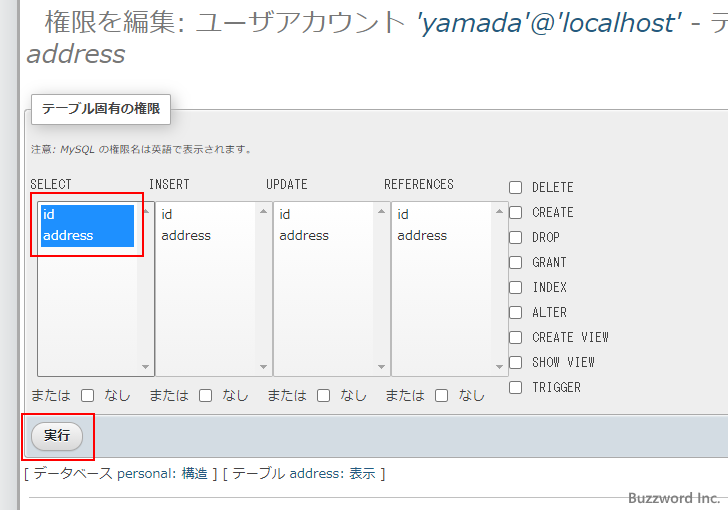Enable the DELETE privilege checkbox

click(x=516, y=187)
